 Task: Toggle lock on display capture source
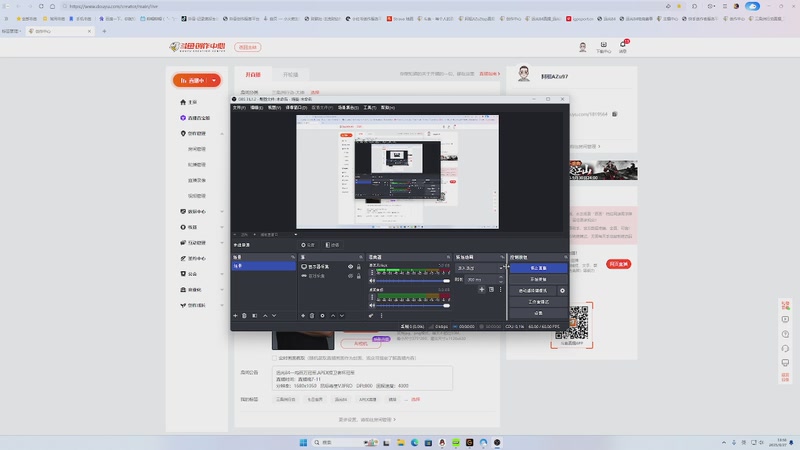pyautogui.click(x=359, y=267)
